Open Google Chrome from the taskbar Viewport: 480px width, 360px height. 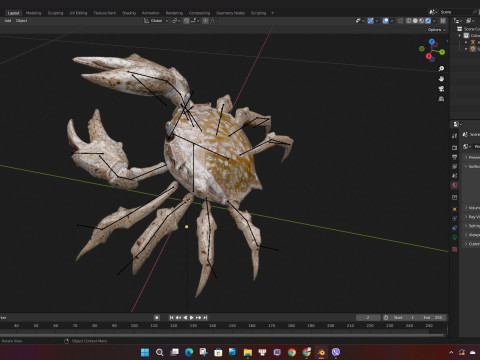(292, 352)
